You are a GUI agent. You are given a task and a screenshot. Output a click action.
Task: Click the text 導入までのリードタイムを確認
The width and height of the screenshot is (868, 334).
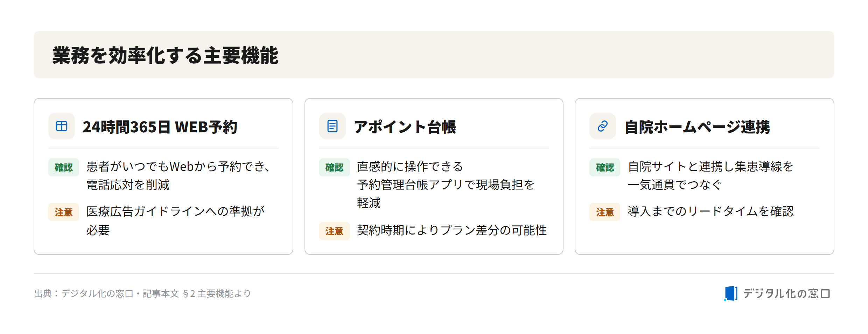pos(710,211)
